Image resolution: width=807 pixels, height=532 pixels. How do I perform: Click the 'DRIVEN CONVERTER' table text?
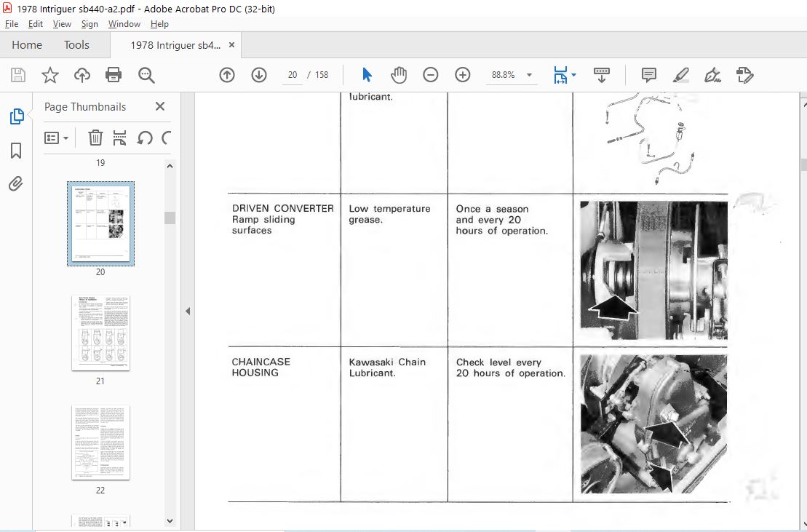coord(282,208)
